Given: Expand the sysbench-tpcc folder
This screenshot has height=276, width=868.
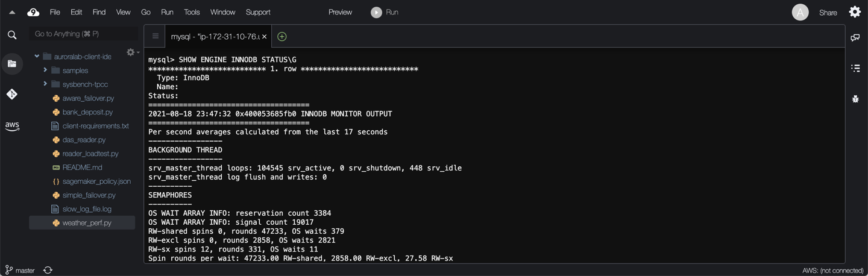Looking at the screenshot, I should coord(45,84).
